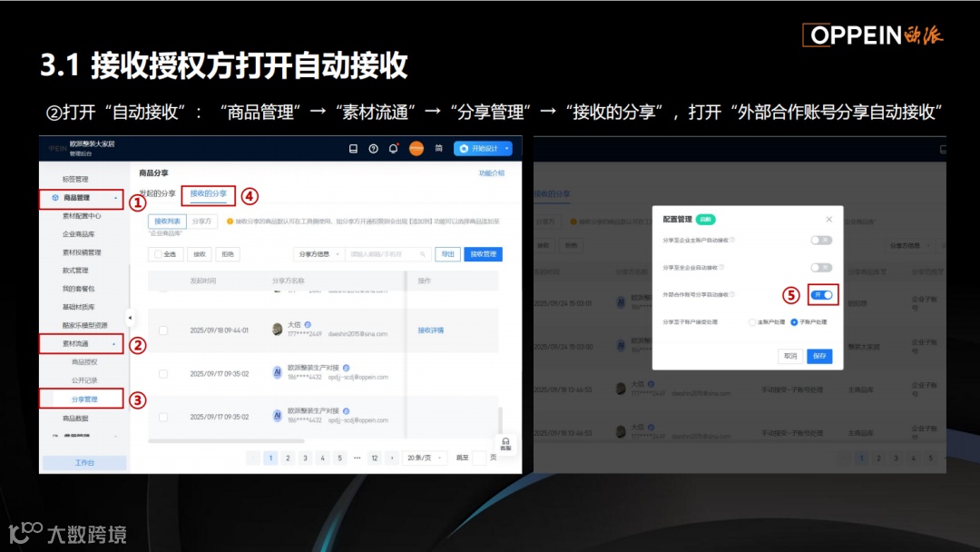
Task: Go to page 12 in left pagination
Action: point(375,458)
